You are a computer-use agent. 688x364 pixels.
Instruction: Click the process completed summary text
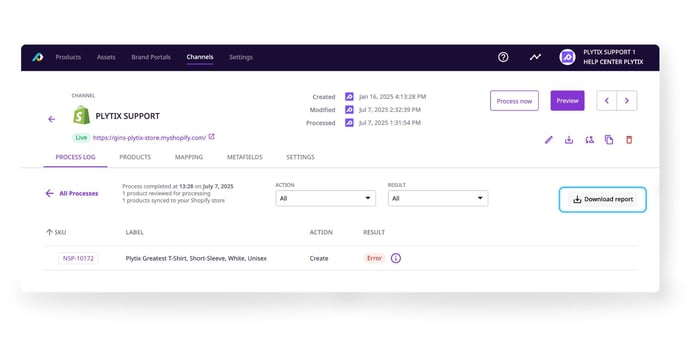click(178, 193)
